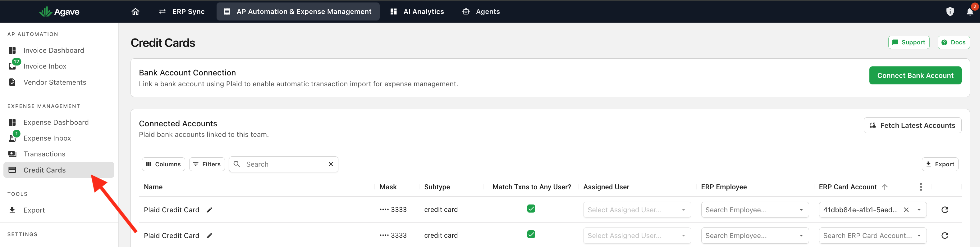Viewport: 980px width, 247px height.
Task: Select Credit Cards sidebar item
Action: coord(59,170)
